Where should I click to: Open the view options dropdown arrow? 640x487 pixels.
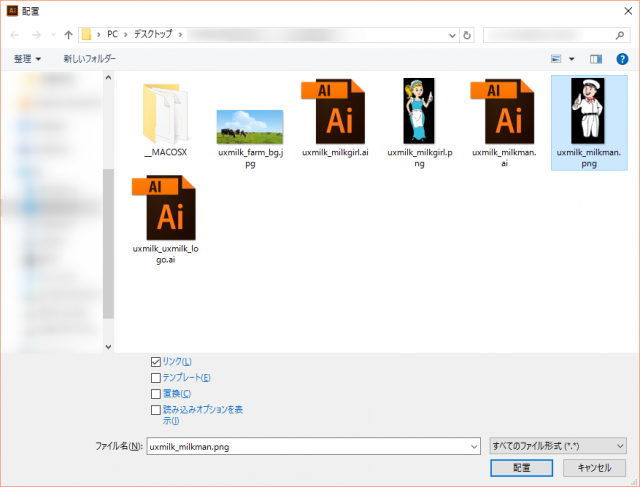tap(571, 59)
